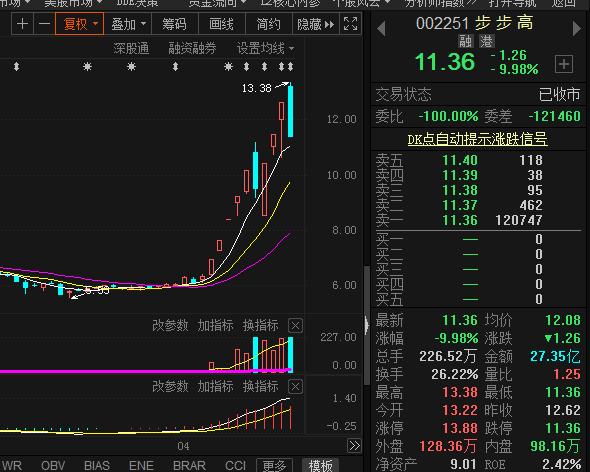Select the OBV indicator tab

click(x=53, y=466)
